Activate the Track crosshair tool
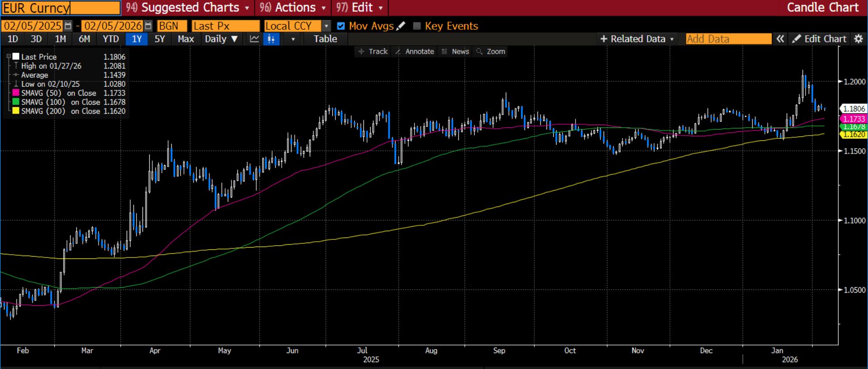The width and height of the screenshot is (868, 369). tap(373, 51)
